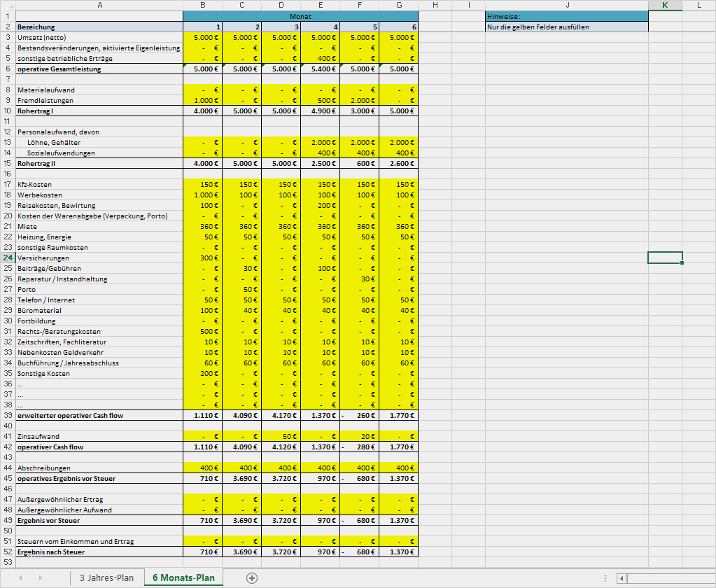
Task: Click the row 24 header
Action: pos(6,258)
